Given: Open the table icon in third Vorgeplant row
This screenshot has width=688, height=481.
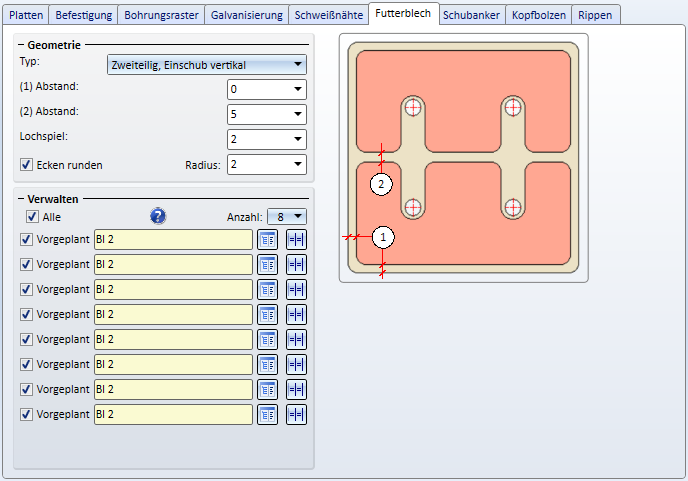Looking at the screenshot, I should pyautogui.click(x=267, y=289).
